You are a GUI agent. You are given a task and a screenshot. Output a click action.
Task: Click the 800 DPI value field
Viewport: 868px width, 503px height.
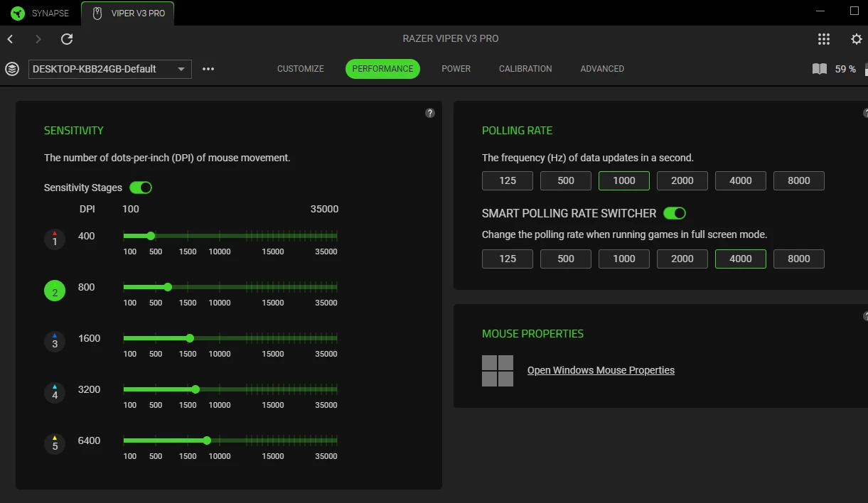tap(87, 287)
